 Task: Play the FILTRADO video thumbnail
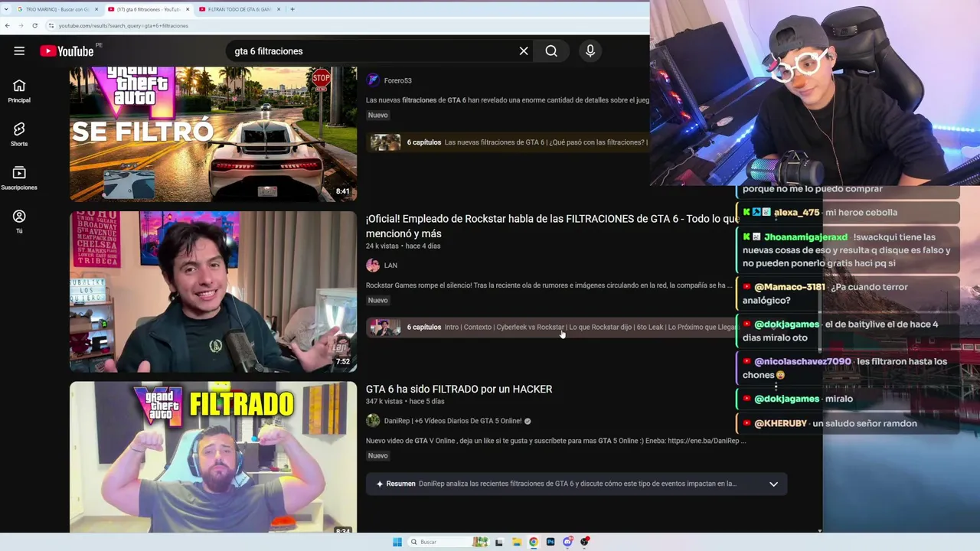(x=213, y=457)
